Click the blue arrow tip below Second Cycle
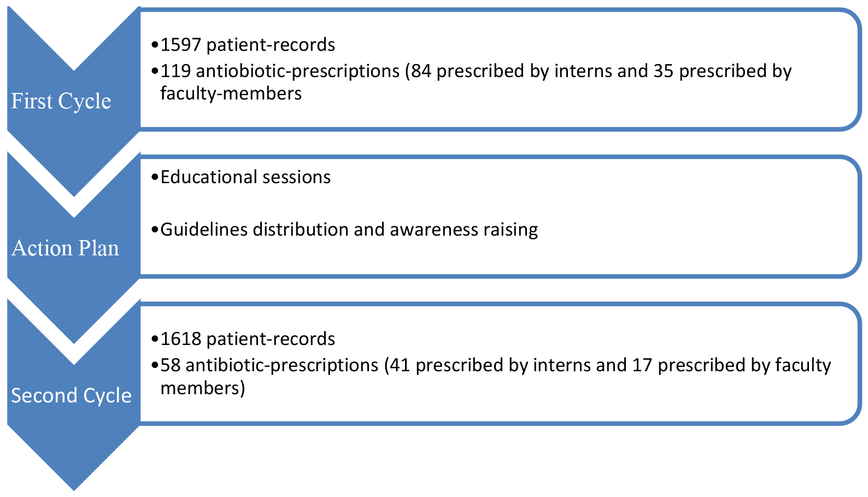 (74, 481)
